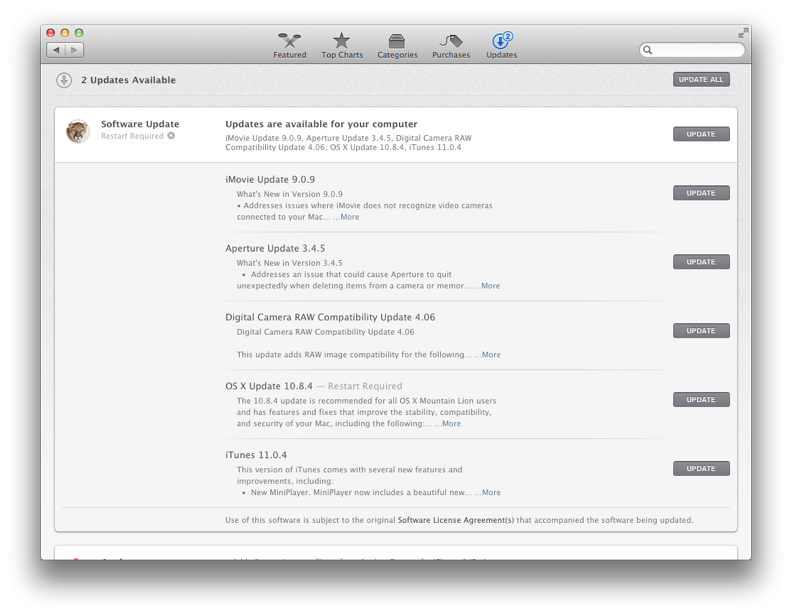792x616 pixels.
Task: Click UPDATE for OS X Update 10.8.4
Action: [701, 399]
